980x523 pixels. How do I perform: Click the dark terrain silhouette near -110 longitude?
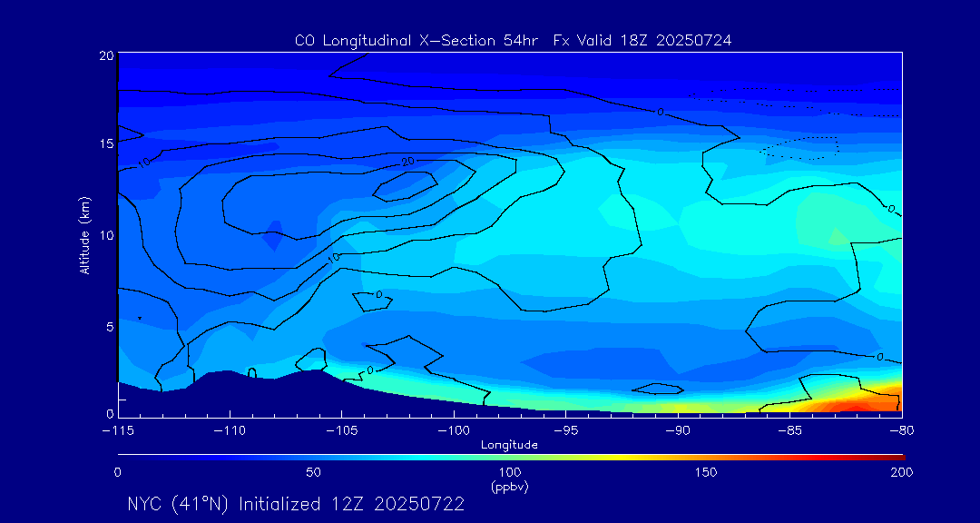point(230,394)
